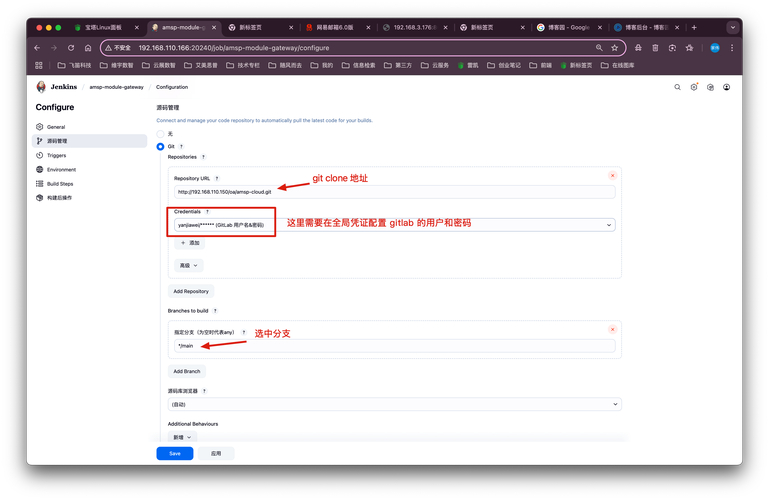Go to Build Steps section

click(x=90, y=184)
